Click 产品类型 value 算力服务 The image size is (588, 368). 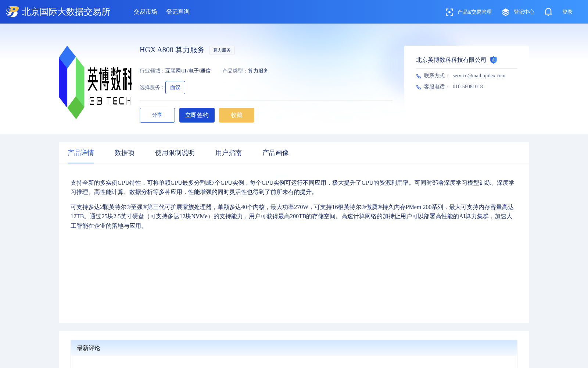point(258,71)
